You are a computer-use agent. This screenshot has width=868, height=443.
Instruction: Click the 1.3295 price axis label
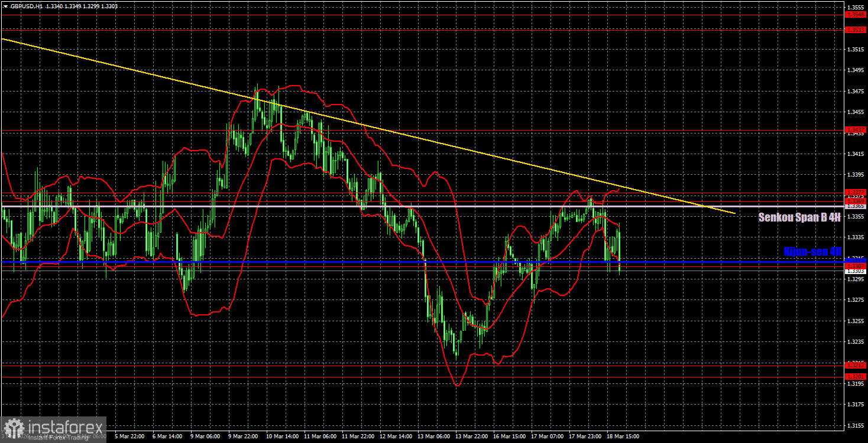856,279
